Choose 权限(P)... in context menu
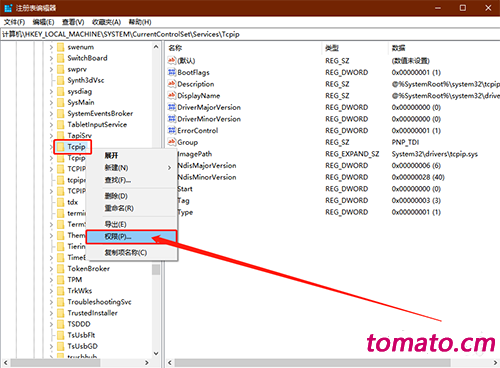 coord(131,237)
